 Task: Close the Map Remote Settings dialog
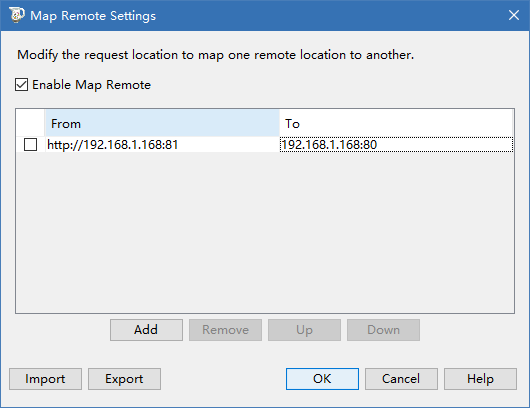(514, 15)
